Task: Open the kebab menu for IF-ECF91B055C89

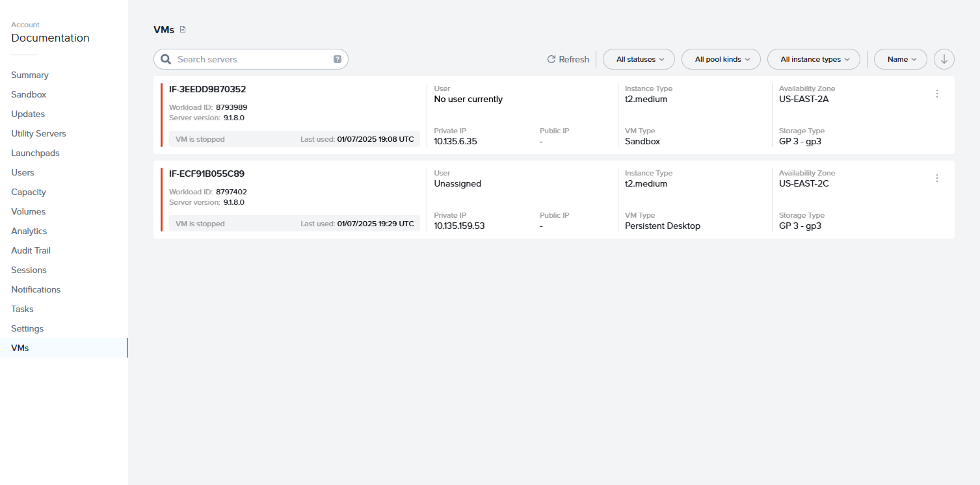Action: click(936, 177)
